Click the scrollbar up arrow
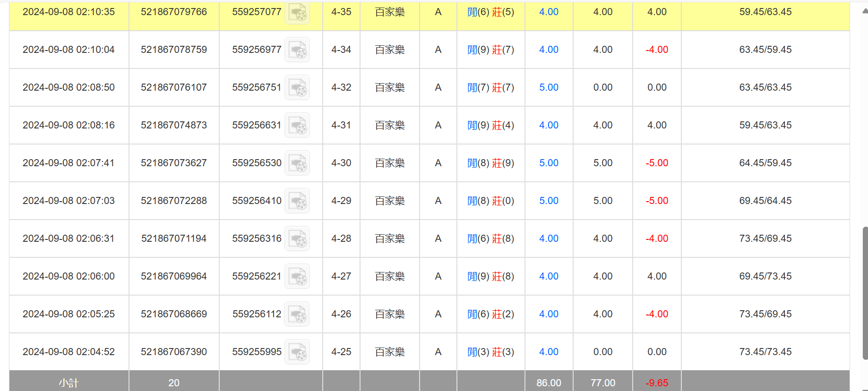Image resolution: width=868 pixels, height=391 pixels. [x=865, y=10]
